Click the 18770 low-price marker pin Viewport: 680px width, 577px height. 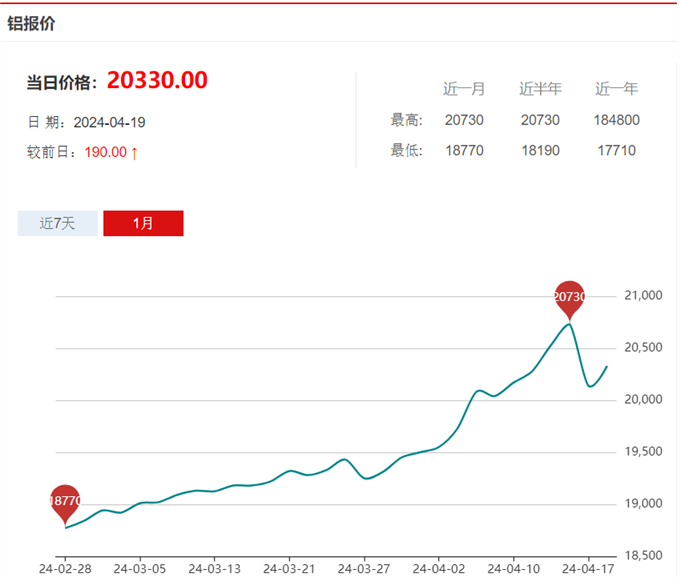tap(65, 504)
